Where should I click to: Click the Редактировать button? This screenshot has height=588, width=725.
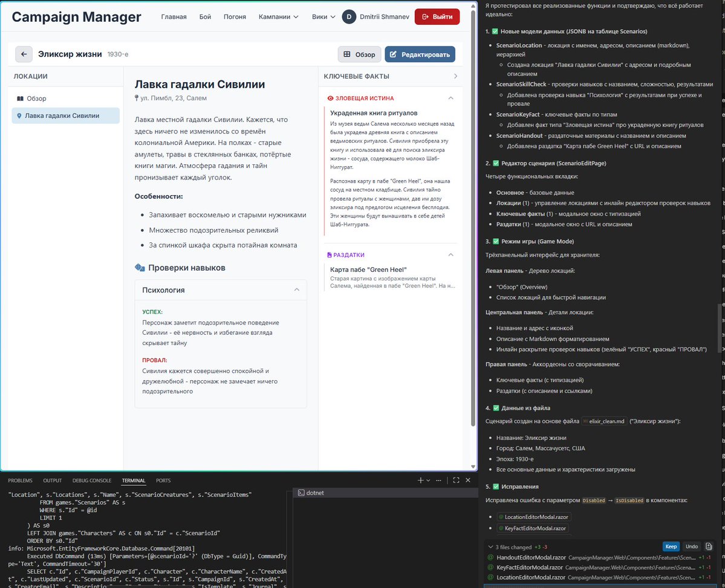click(420, 54)
